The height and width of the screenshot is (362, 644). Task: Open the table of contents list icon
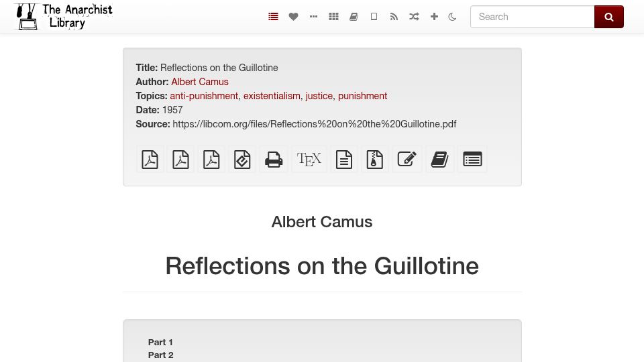[273, 17]
